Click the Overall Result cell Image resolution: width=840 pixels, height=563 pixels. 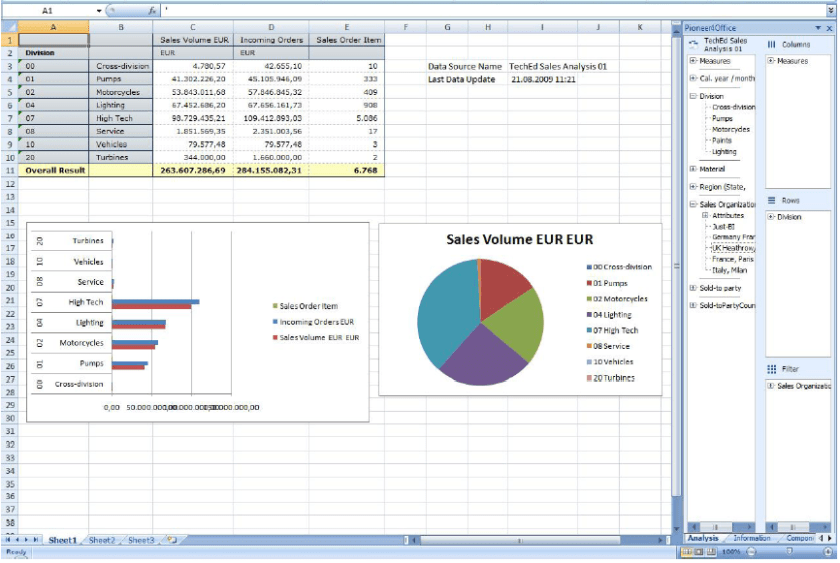click(54, 170)
